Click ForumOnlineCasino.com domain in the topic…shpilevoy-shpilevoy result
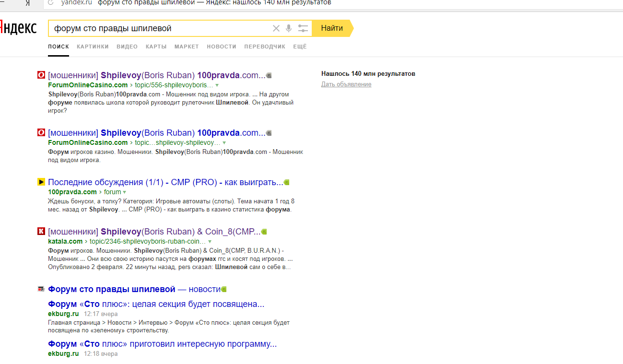The width and height of the screenshot is (623, 364). point(88,142)
